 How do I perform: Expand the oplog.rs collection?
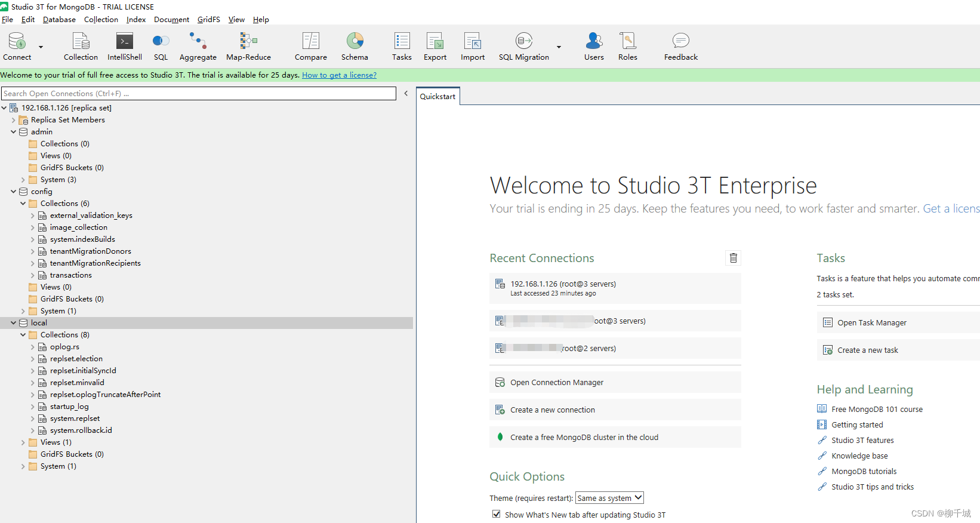tap(33, 347)
